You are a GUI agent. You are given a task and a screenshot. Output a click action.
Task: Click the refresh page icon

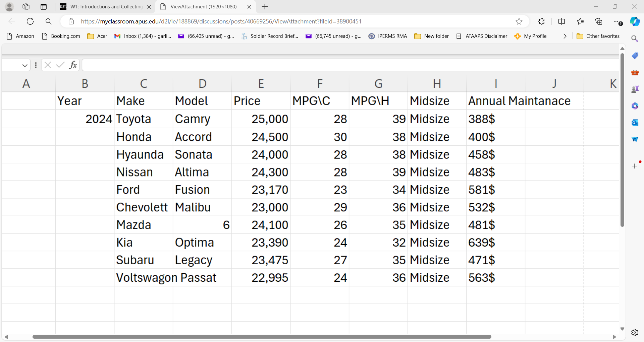click(x=30, y=21)
